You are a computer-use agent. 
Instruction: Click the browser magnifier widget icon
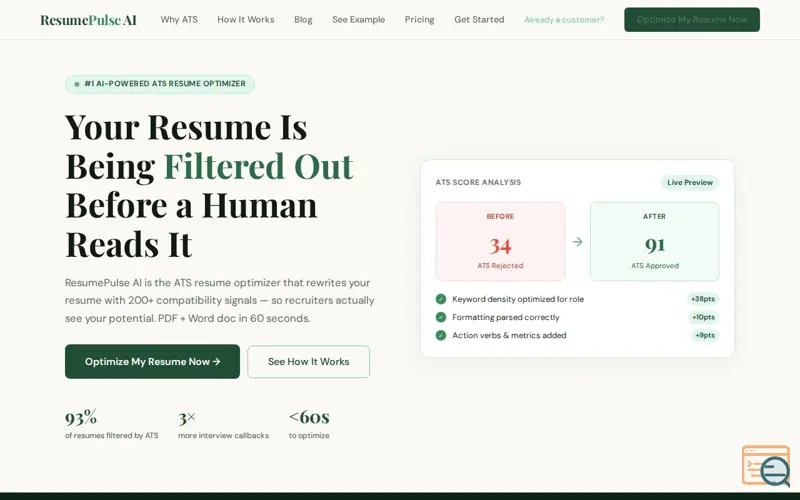tap(766, 466)
